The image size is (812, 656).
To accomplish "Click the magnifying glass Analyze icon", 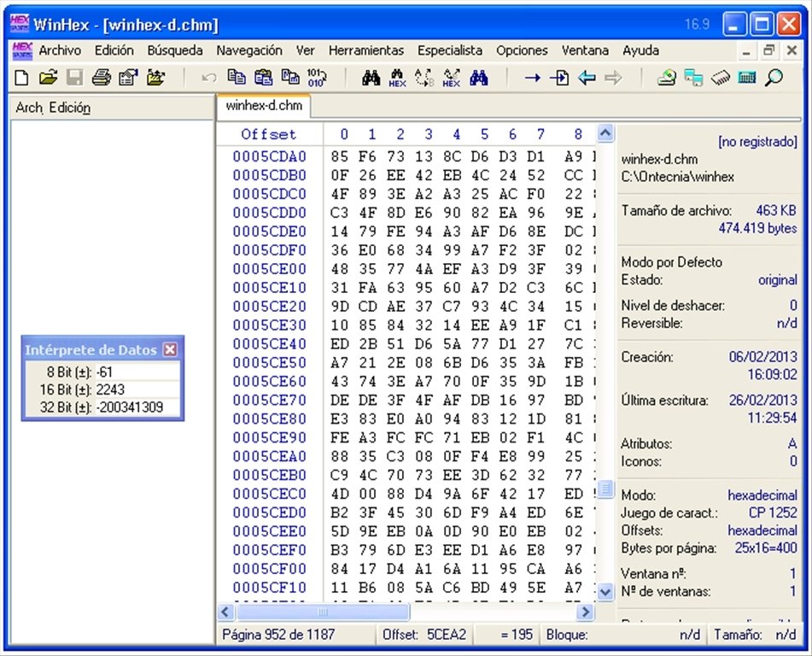I will 774,78.
